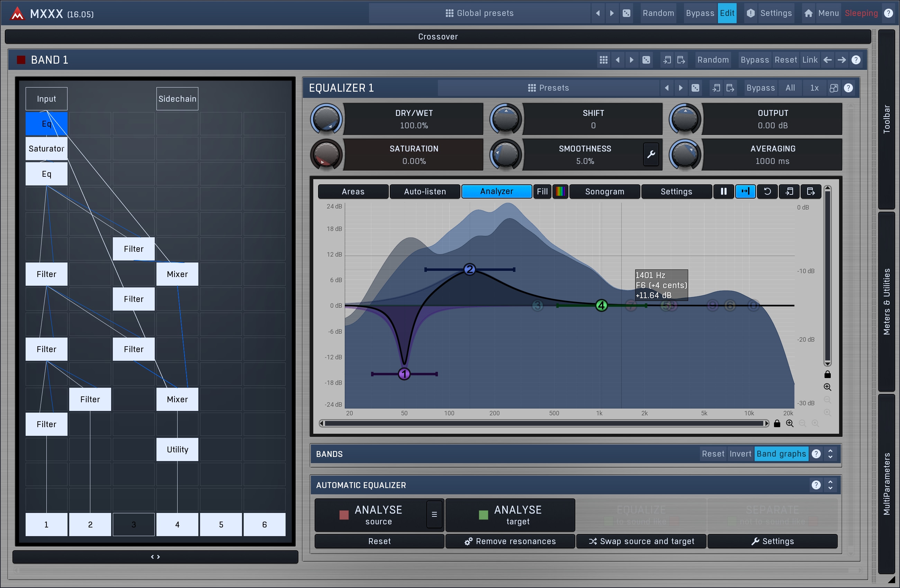This screenshot has height=588, width=900.
Task: Toggle the Band graphs option
Action: point(781,453)
